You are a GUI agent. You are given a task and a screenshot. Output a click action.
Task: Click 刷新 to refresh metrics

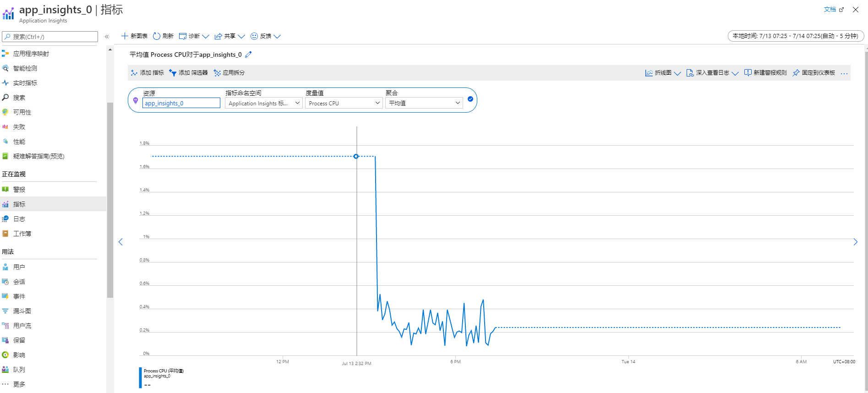163,36
